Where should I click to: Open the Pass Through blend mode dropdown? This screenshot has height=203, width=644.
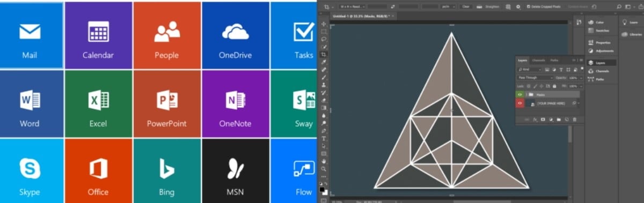coord(535,78)
